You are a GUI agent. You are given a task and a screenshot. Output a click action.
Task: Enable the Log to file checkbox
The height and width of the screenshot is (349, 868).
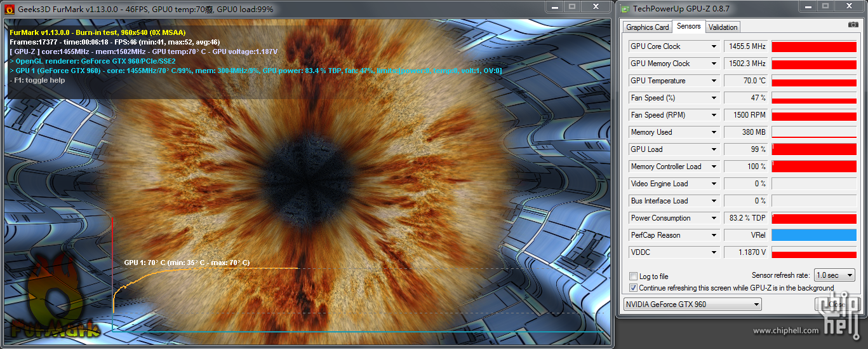pyautogui.click(x=633, y=277)
